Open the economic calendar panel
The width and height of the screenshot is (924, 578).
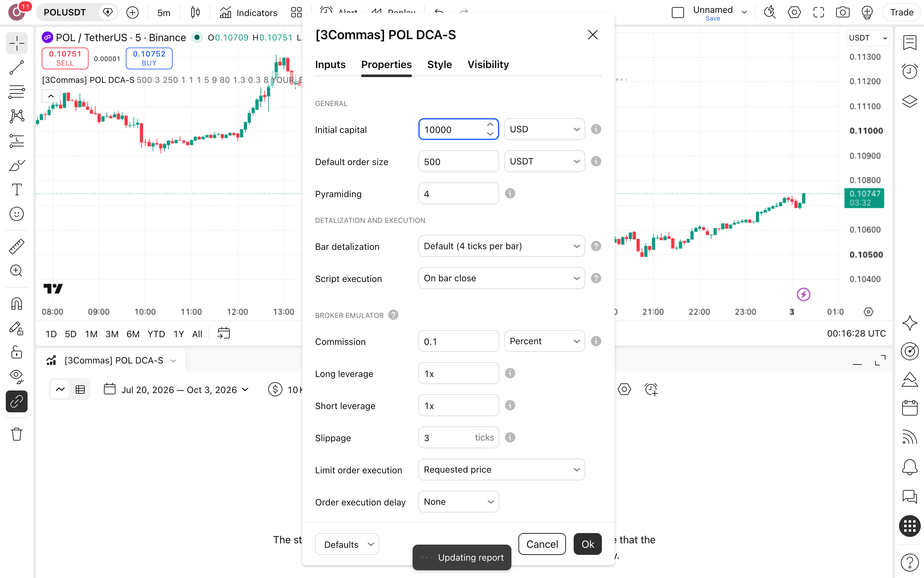[910, 408]
